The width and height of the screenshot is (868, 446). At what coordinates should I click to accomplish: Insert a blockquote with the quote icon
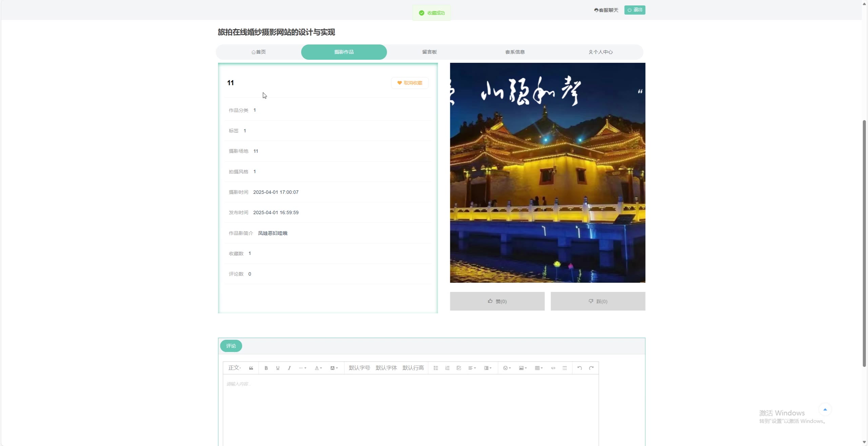click(x=251, y=368)
